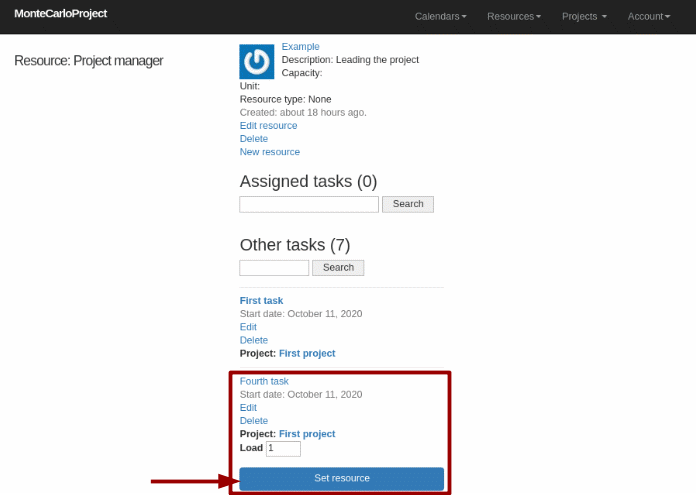
Task: Click Delete under Fourth task
Action: (254, 421)
